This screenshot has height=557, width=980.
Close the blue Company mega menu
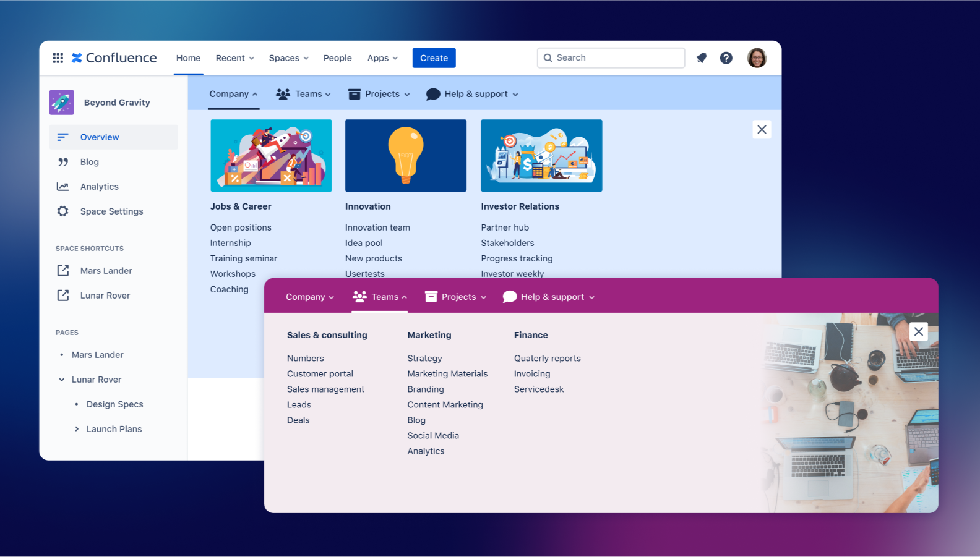(x=762, y=130)
